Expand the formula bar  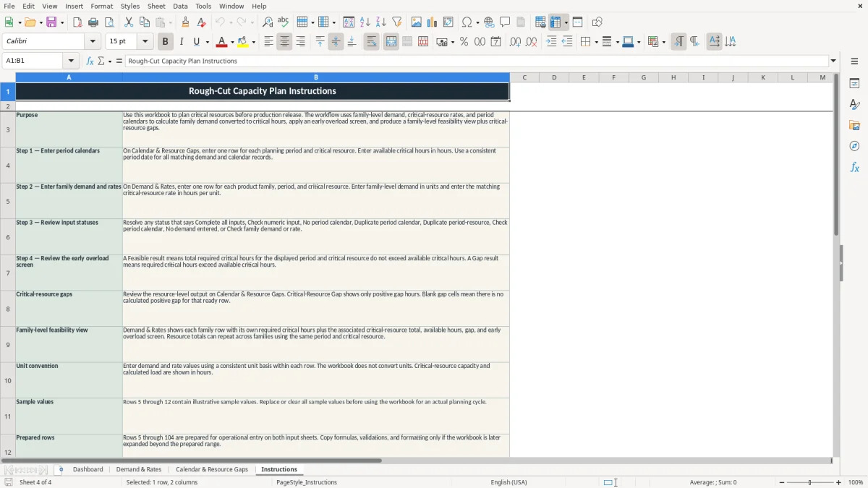coord(833,61)
